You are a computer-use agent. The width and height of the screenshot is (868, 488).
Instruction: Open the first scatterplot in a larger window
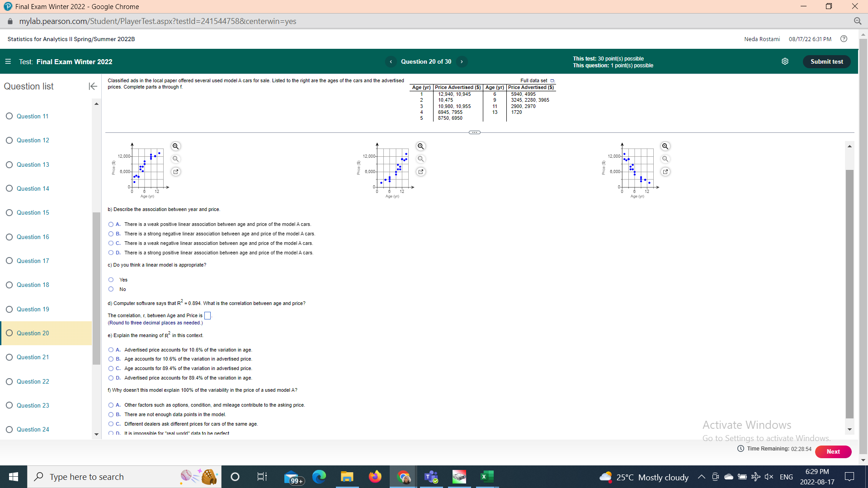(175, 172)
